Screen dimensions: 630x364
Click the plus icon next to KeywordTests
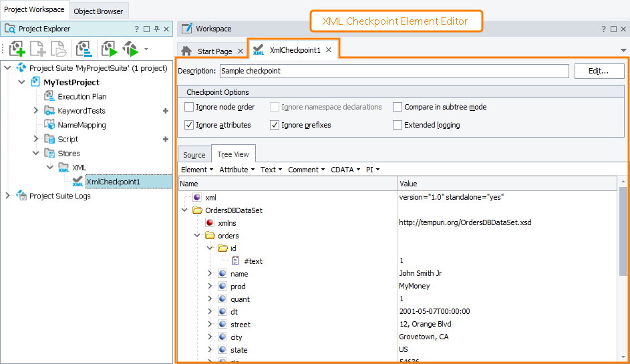pos(166,111)
